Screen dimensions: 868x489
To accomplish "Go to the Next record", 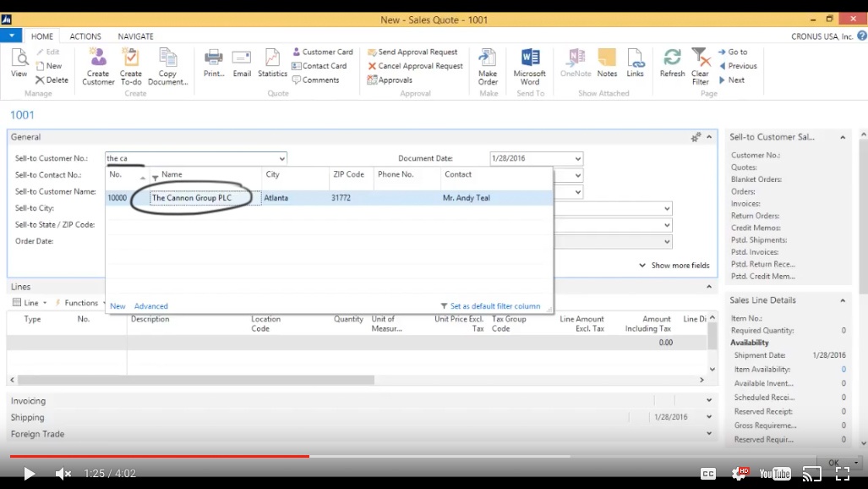I will (x=732, y=80).
